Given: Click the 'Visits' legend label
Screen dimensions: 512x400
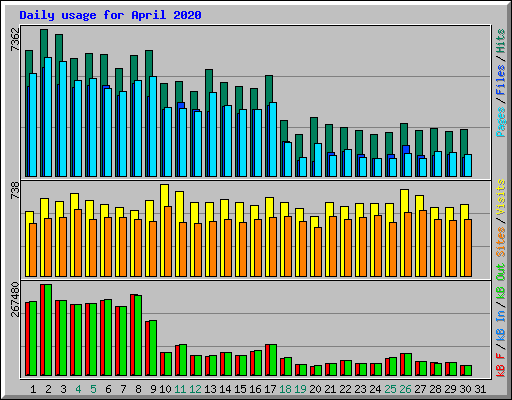Looking at the screenshot, I should [x=500, y=197].
